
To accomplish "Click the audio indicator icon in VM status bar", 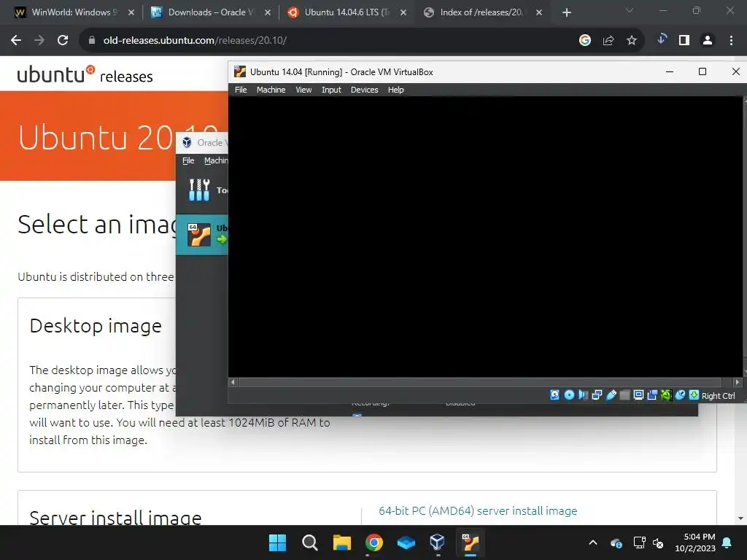I will click(583, 394).
